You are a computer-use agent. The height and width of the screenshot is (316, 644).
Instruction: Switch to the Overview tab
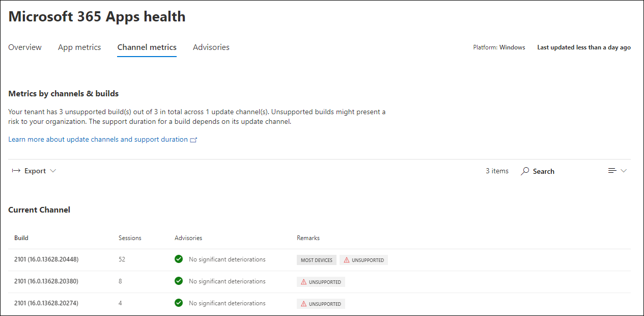tap(25, 47)
